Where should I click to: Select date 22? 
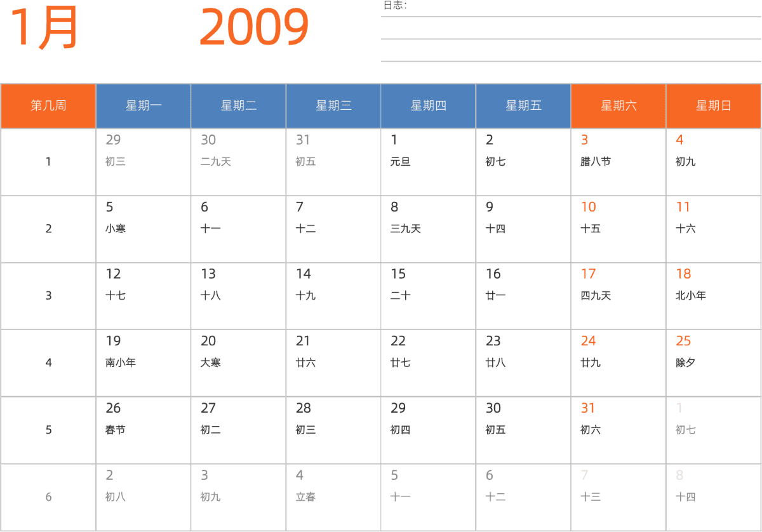coord(398,342)
